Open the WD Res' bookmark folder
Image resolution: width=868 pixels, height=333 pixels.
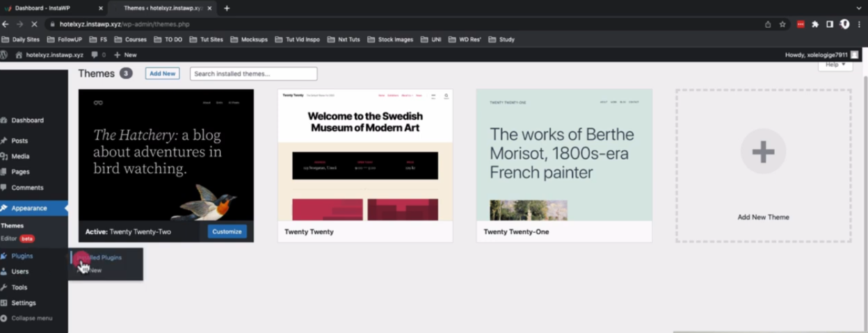[x=465, y=40]
